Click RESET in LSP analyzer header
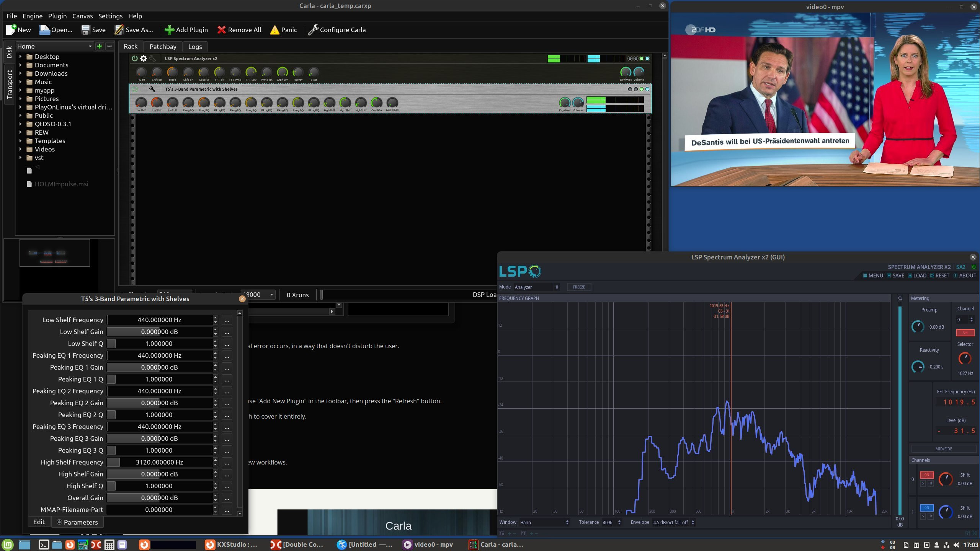Image resolution: width=980 pixels, height=551 pixels. [939, 275]
